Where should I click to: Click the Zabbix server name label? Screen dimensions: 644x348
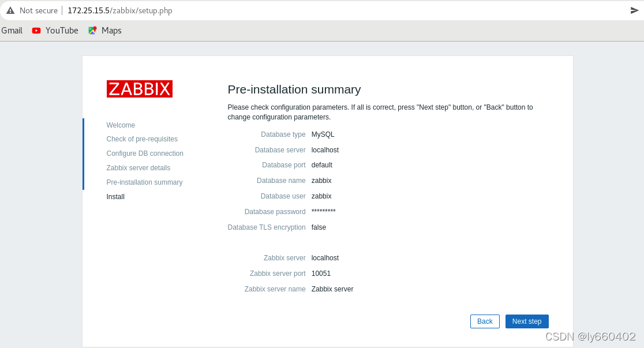click(x=275, y=289)
